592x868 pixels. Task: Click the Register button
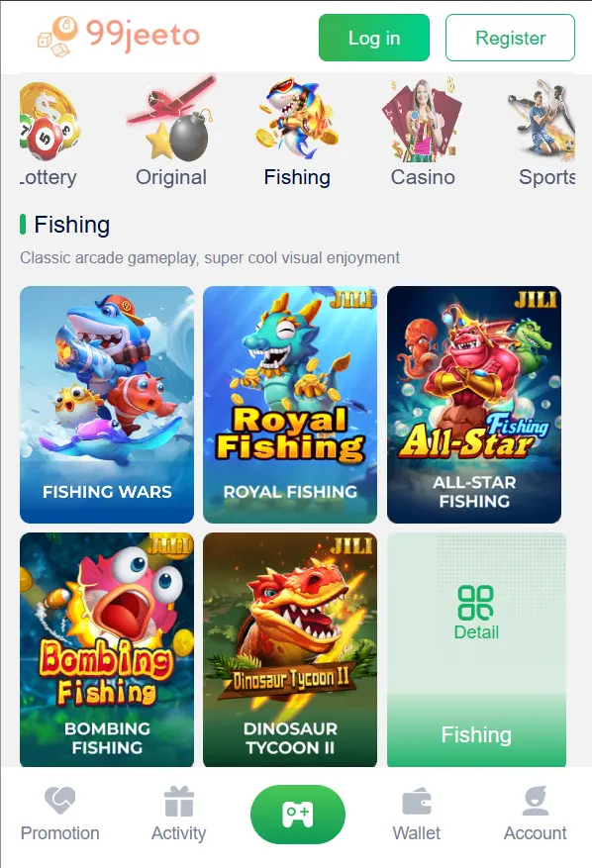click(x=510, y=38)
